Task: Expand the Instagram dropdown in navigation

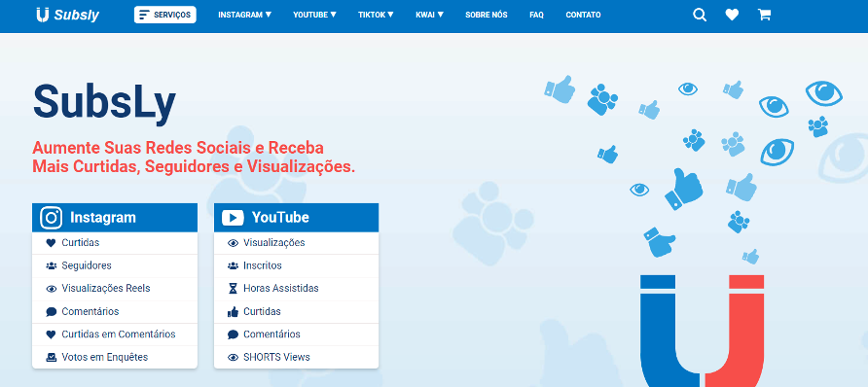Action: click(244, 15)
